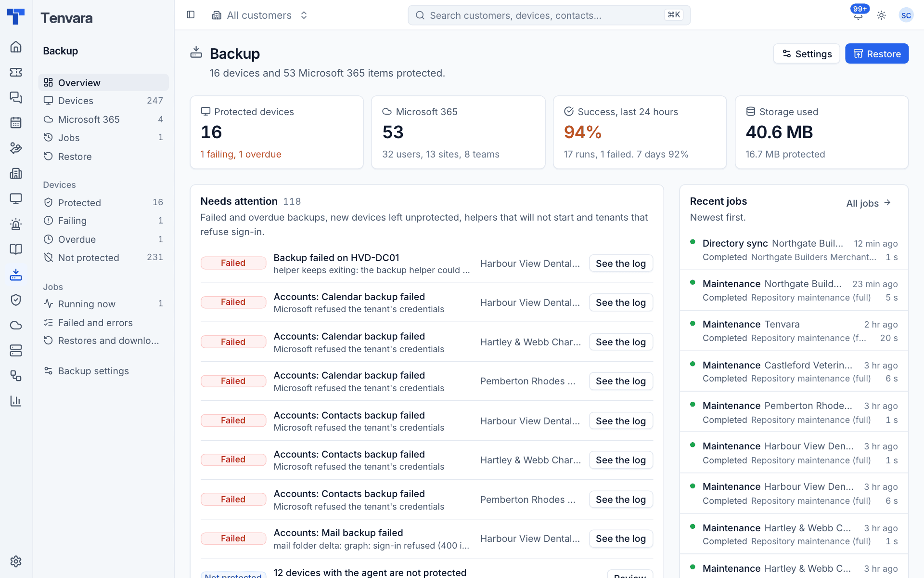The image size is (924, 578).
Task: Select the Backup rail icon
Action: (16, 275)
